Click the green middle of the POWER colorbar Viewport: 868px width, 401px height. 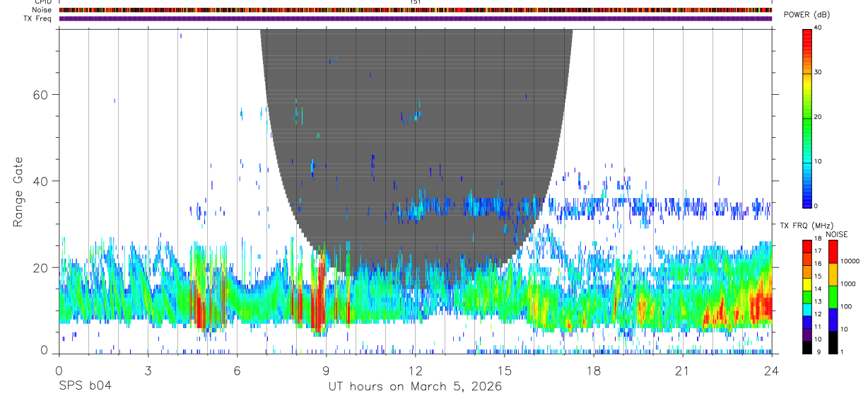[x=807, y=117]
